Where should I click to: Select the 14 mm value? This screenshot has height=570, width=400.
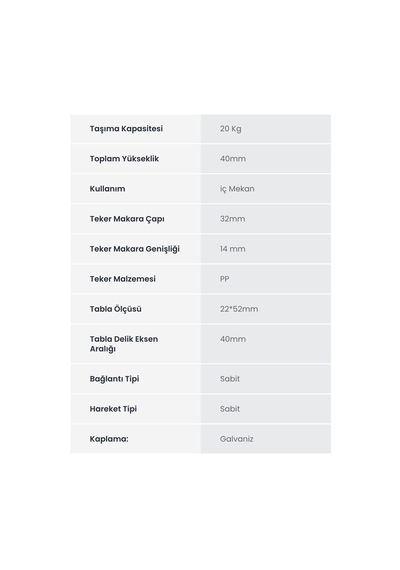pos(233,249)
